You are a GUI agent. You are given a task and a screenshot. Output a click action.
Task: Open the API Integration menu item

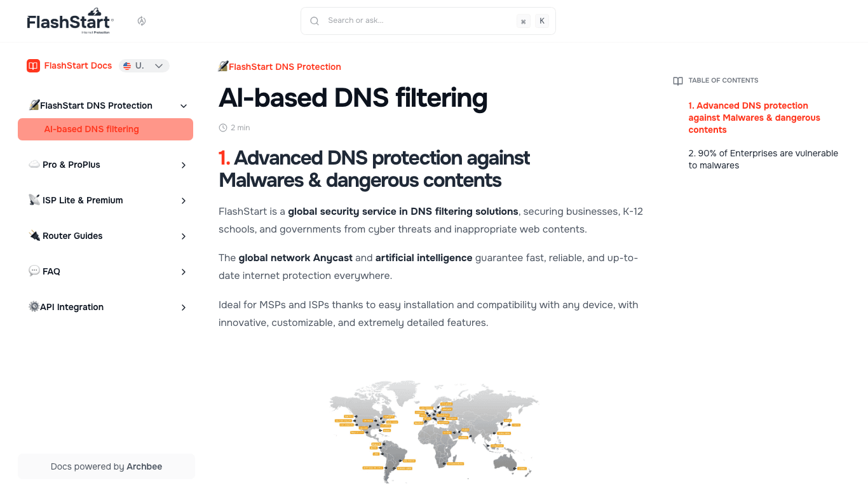[x=72, y=307]
